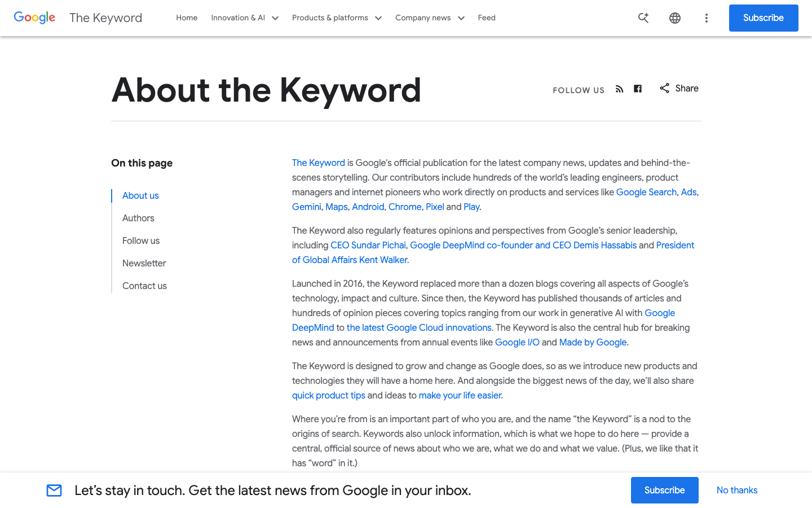812x508 pixels.
Task: Open the Pixel link
Action: [x=435, y=207]
